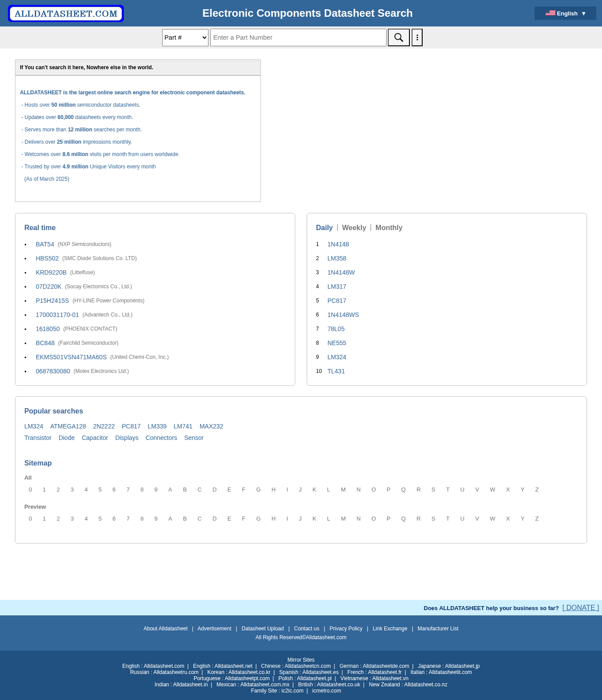Open the BAT54 real-time part link
602x700 pixels.
(45, 244)
